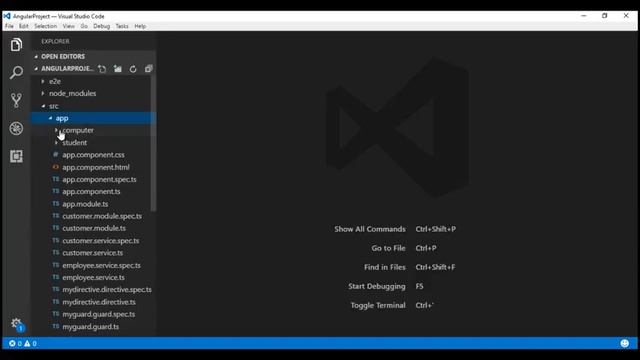Click the TS icon beside app.module.ts
The width and height of the screenshot is (640, 360).
(56, 203)
